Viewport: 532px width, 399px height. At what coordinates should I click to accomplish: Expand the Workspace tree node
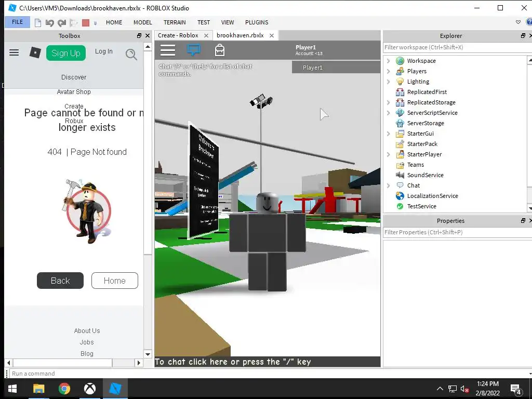point(389,61)
